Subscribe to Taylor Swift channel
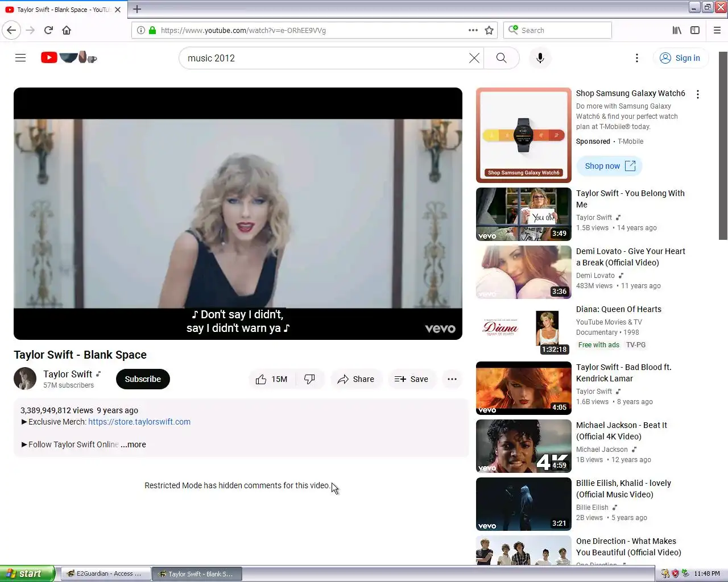This screenshot has width=728, height=582. [143, 379]
